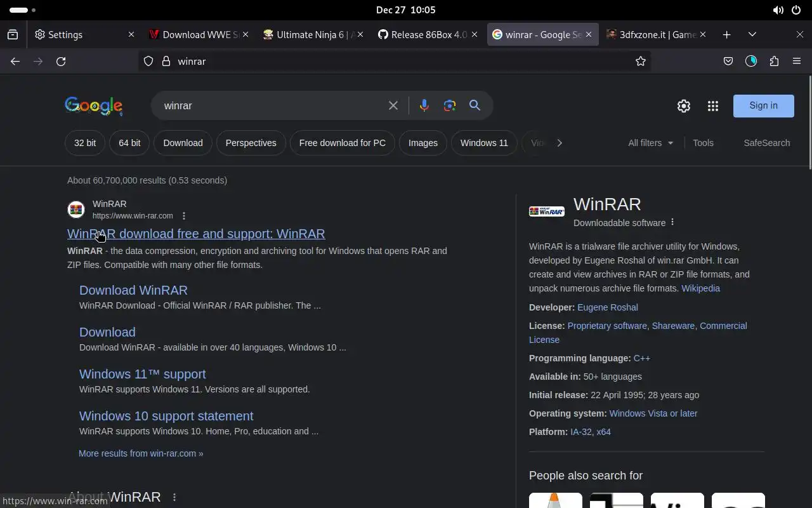The image size is (812, 508).
Task: Switch to the 3dfxzone.it tab
Action: click(x=652, y=34)
